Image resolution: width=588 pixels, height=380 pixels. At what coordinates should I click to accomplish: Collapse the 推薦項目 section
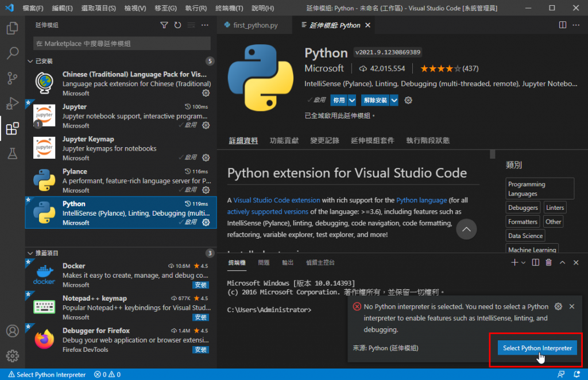(x=30, y=253)
